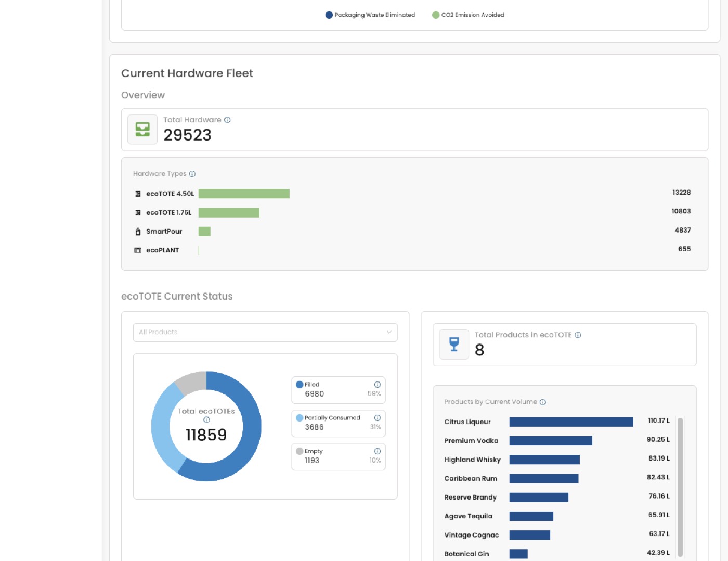Click the Filled percentage 59%
The height and width of the screenshot is (561, 728).
(x=374, y=394)
